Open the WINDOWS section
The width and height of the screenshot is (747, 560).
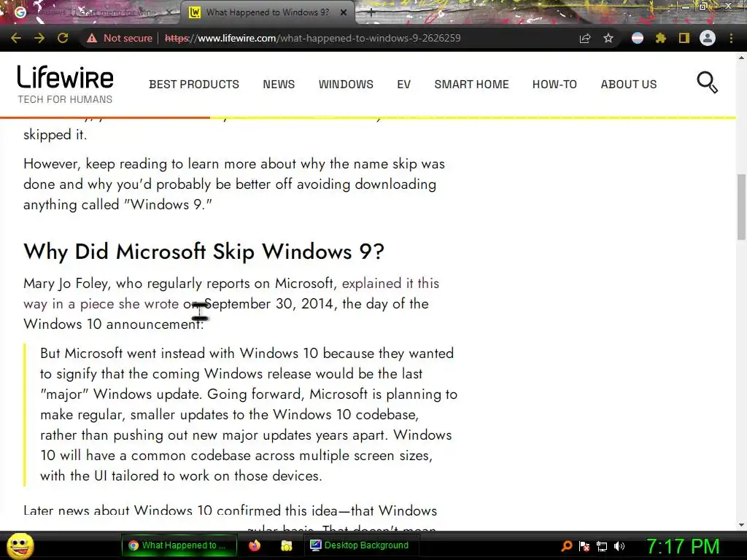pos(346,85)
